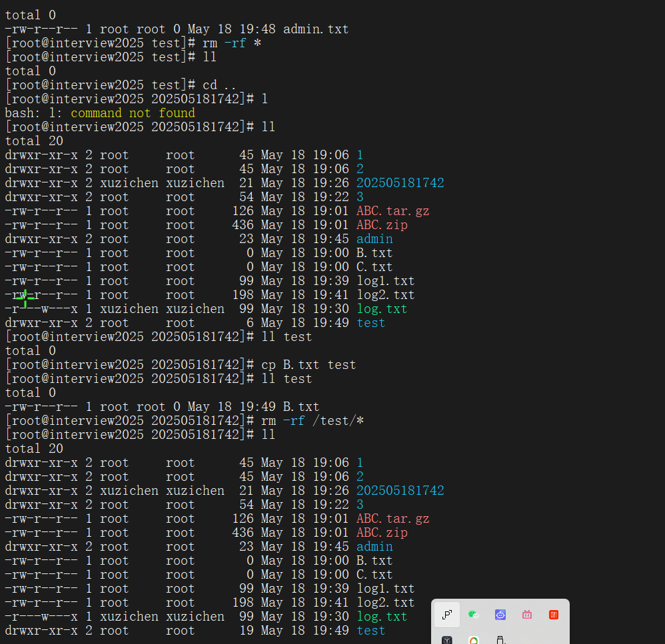
Task: Open the PixPin screenshot tray icon
Action: pos(447,615)
